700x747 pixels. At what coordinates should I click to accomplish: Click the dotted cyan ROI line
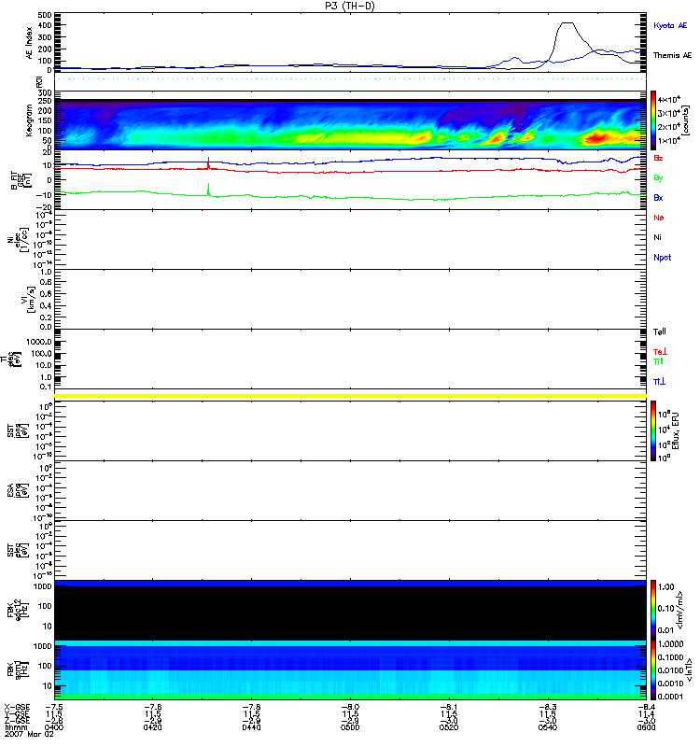350,79
